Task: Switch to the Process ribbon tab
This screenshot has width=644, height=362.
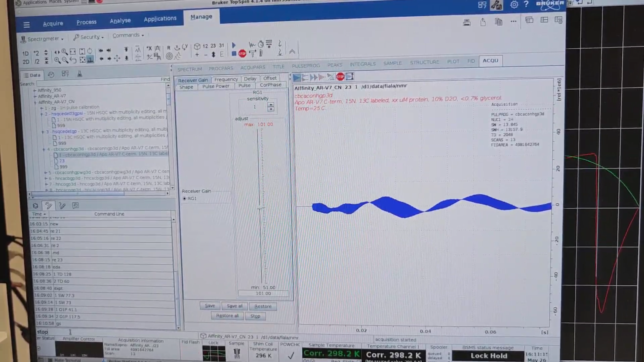Action: [x=86, y=22]
